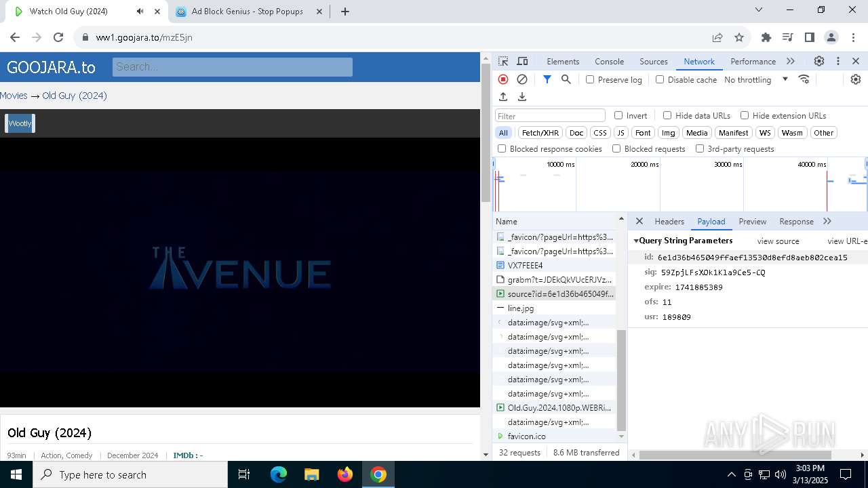This screenshot has width=868, height=488.
Task: Check Blocked requests checkbox
Action: coord(616,148)
